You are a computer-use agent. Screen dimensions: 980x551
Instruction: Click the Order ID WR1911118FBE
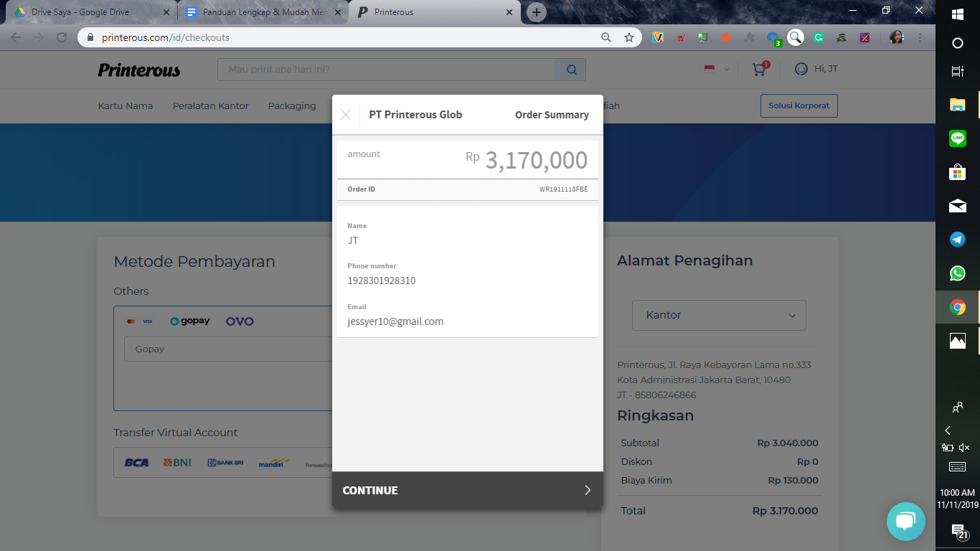pyautogui.click(x=563, y=189)
